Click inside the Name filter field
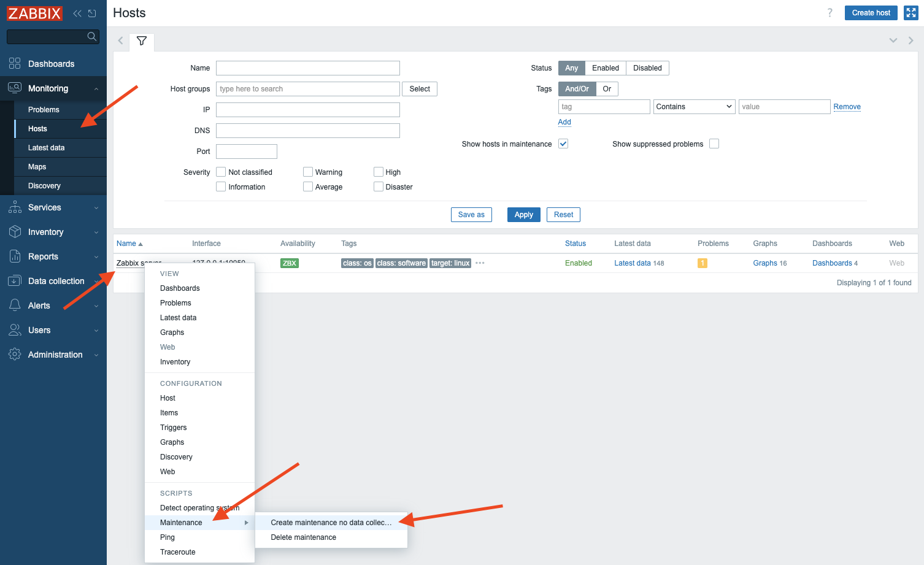The height and width of the screenshot is (565, 924). point(307,68)
